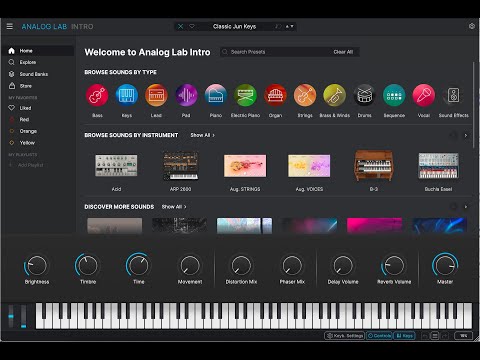Open the gear settings icon at top right
This screenshot has height=360, width=480.
coord(472,26)
